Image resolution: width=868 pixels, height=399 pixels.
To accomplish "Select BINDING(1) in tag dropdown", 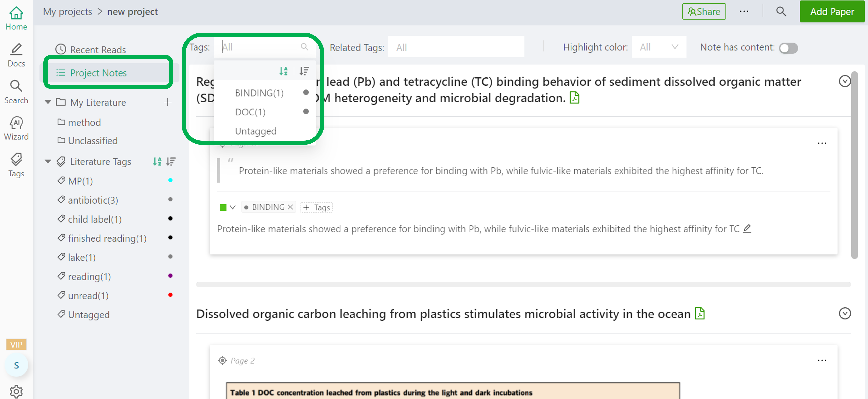I will [x=265, y=93].
